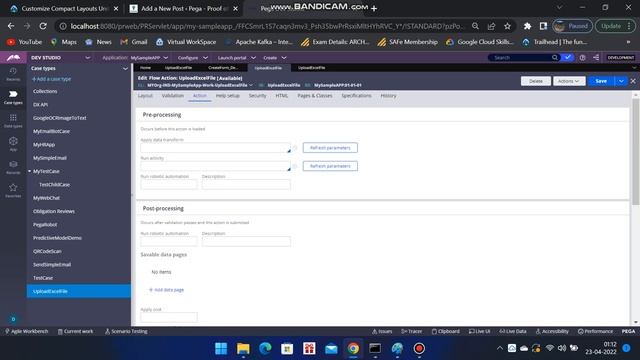Open Chrome from the taskbar

click(353, 349)
